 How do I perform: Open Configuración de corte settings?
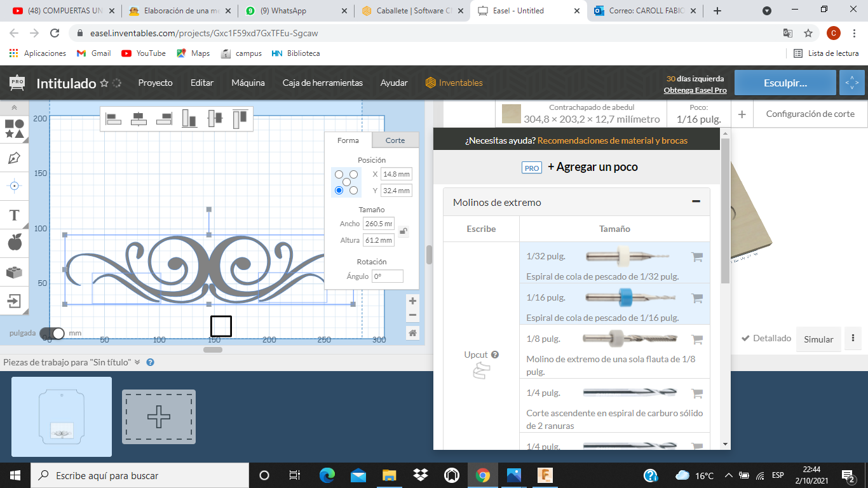(x=810, y=114)
